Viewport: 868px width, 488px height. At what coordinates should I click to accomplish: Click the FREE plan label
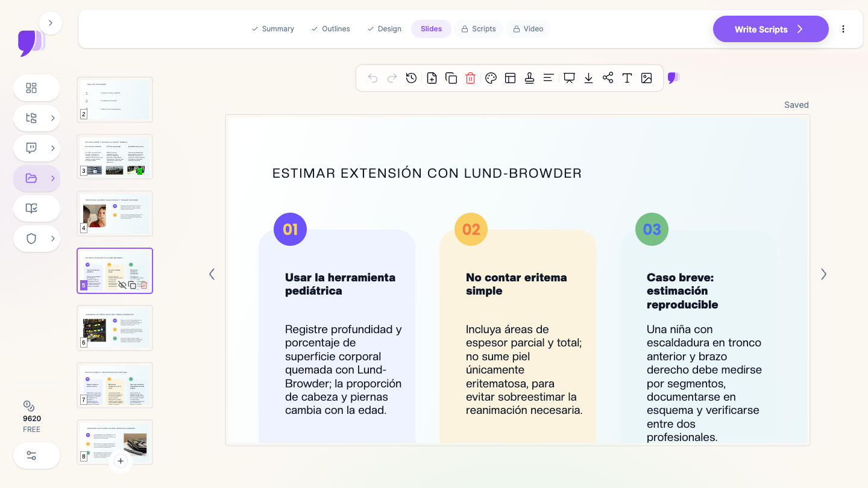[32, 430]
